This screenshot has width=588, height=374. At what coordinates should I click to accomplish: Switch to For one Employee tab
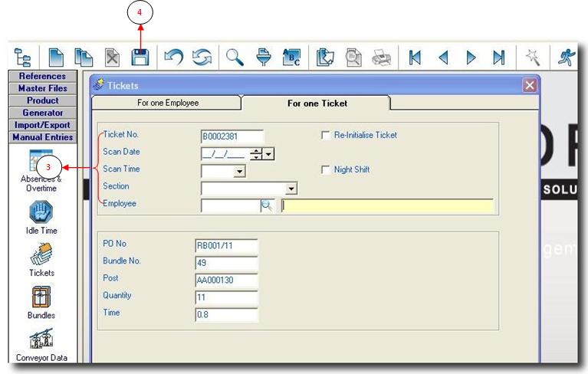[x=167, y=103]
